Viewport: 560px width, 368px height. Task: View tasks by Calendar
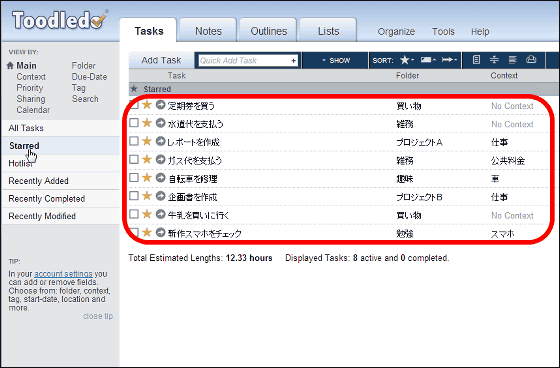[33, 110]
